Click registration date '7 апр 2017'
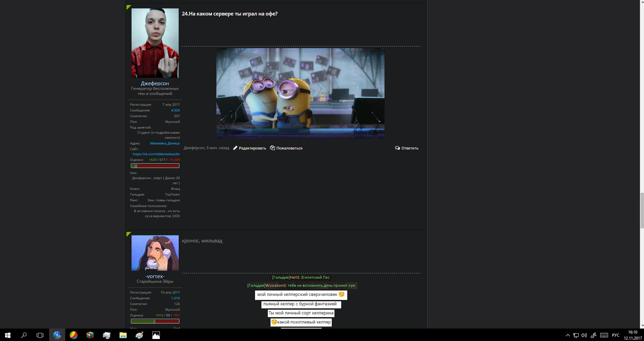The width and height of the screenshot is (644, 341). pos(171,105)
